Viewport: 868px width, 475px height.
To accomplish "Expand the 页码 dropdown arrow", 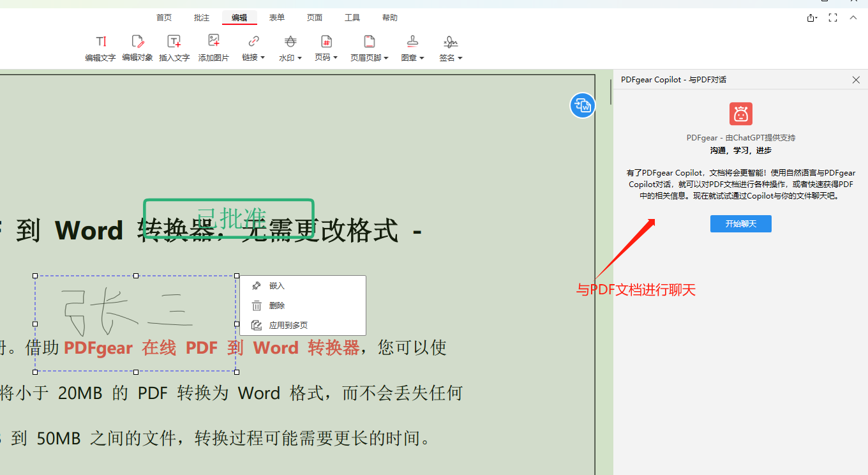I will (336, 58).
